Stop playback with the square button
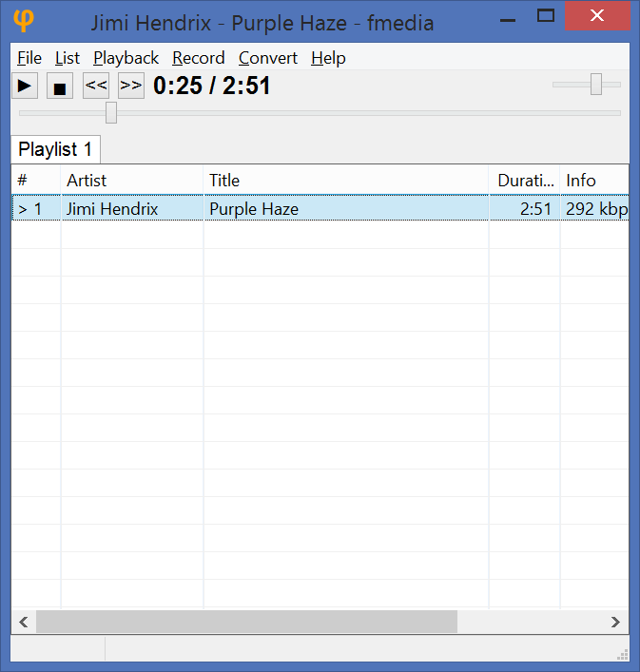Screen dimensions: 640x672 click(60, 86)
